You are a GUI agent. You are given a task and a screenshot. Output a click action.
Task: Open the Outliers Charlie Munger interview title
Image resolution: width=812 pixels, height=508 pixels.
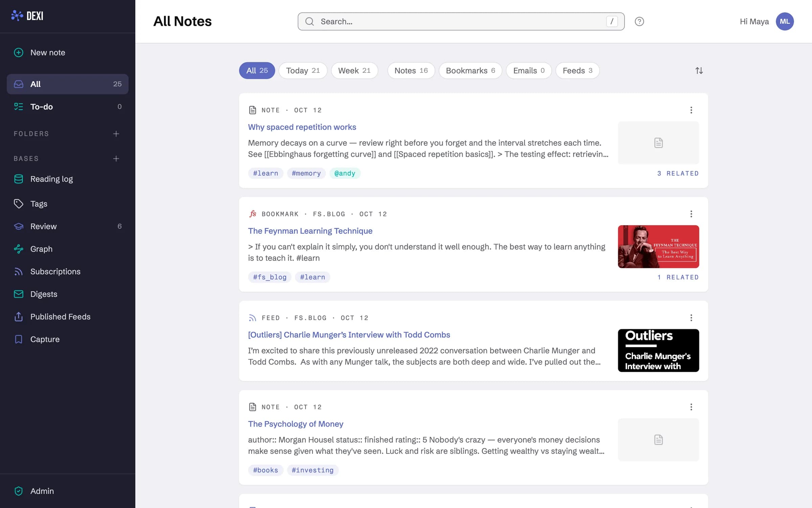click(349, 335)
